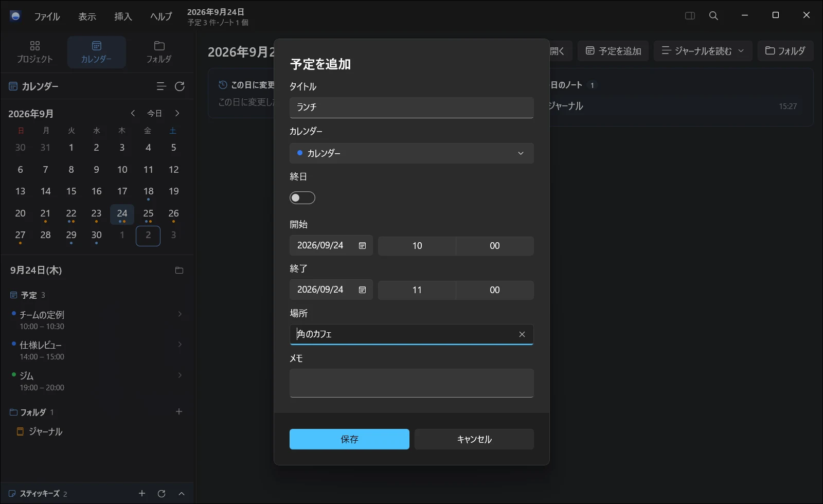Open date picker icon for 開始 date
This screenshot has height=504, width=823.
362,246
